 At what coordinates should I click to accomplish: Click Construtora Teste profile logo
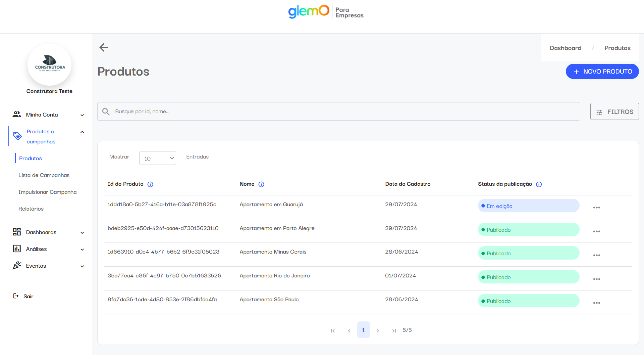click(50, 64)
